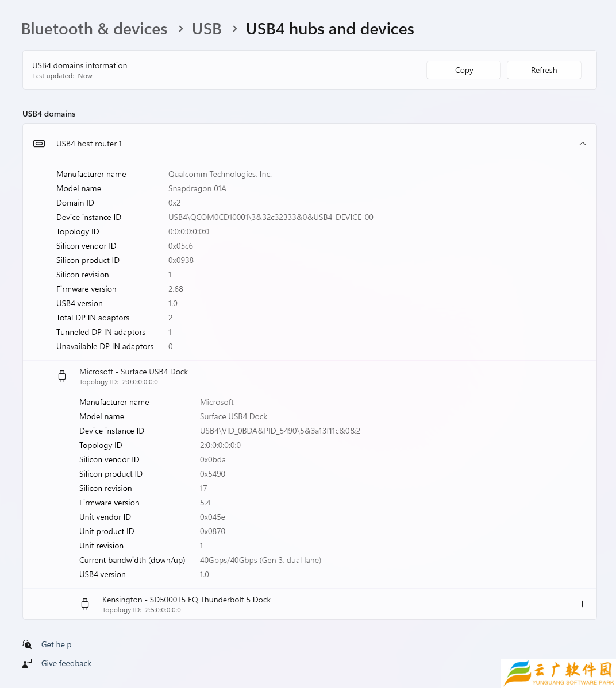Navigate to the USB breadcrumb

(x=207, y=29)
